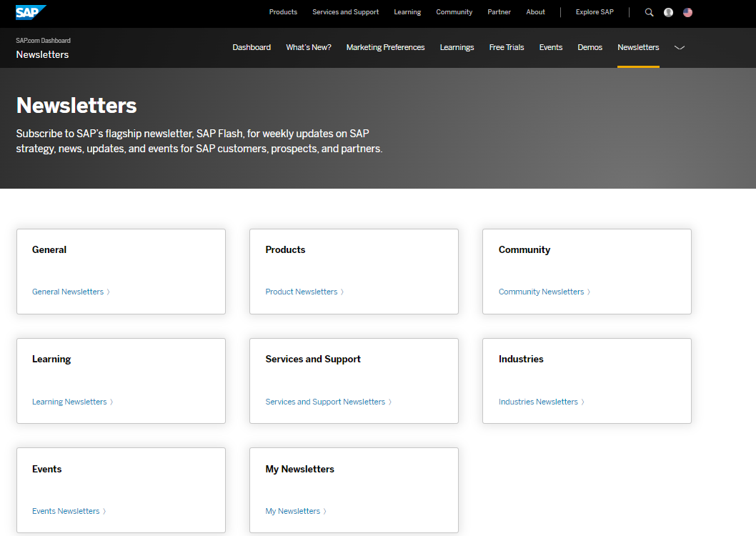Expand the dashboard nav overflow chevron

click(x=680, y=48)
